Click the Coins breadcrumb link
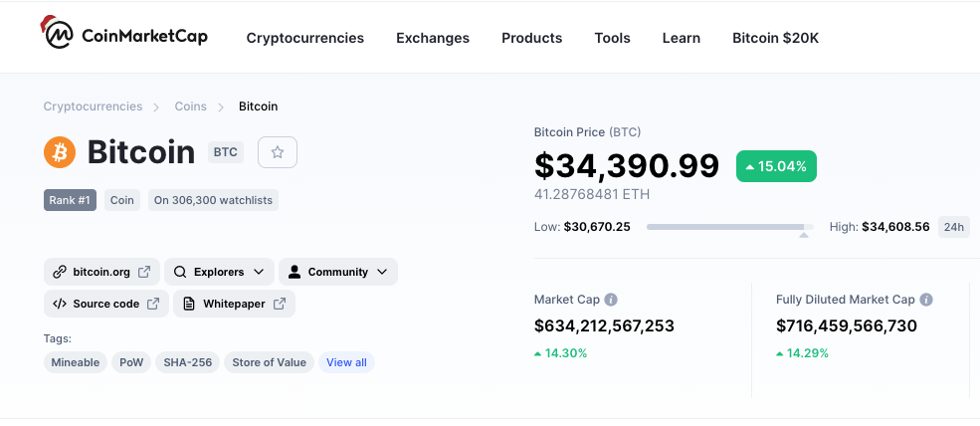 (x=191, y=106)
